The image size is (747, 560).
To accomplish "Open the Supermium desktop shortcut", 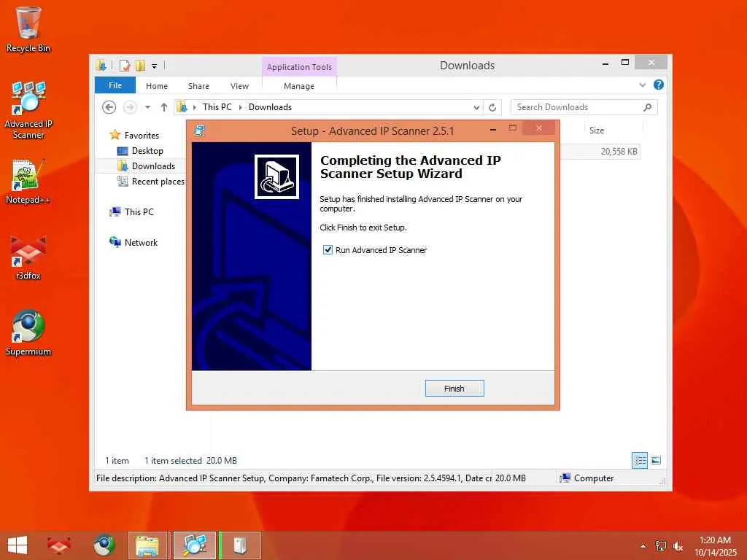I will 28,333.
